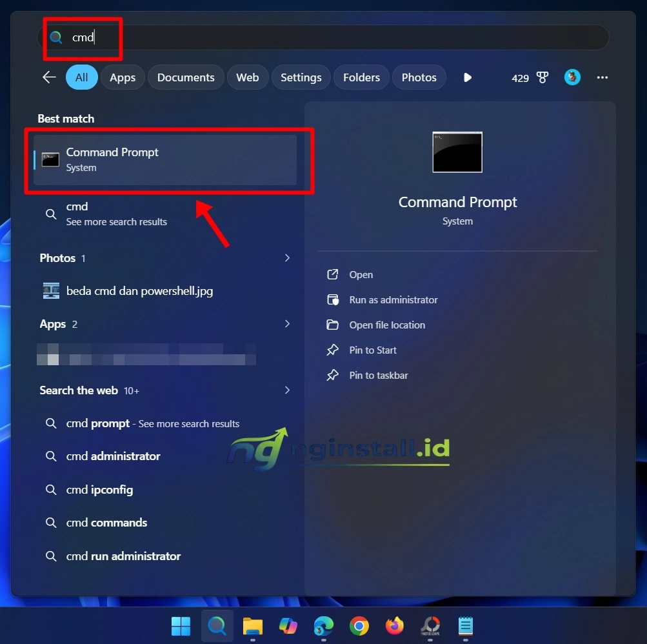Choose Open file location

pyautogui.click(x=387, y=325)
